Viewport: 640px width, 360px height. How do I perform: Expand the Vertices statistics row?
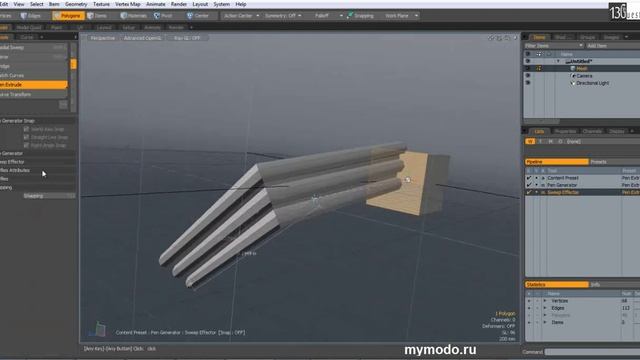point(545,301)
